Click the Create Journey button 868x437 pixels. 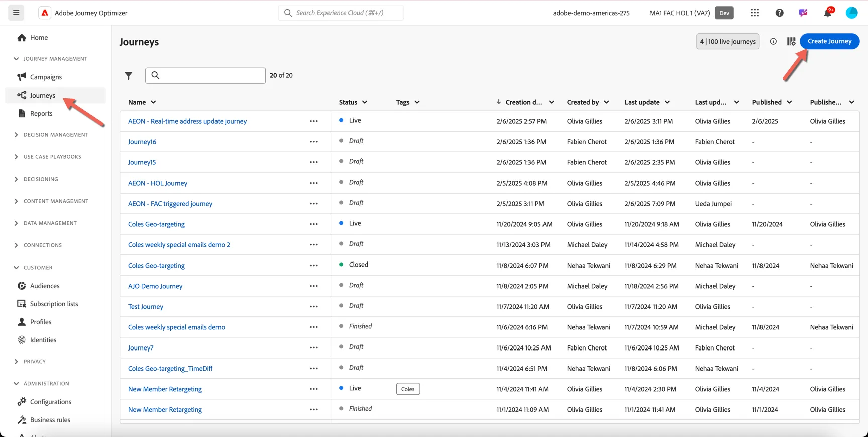pyautogui.click(x=829, y=41)
